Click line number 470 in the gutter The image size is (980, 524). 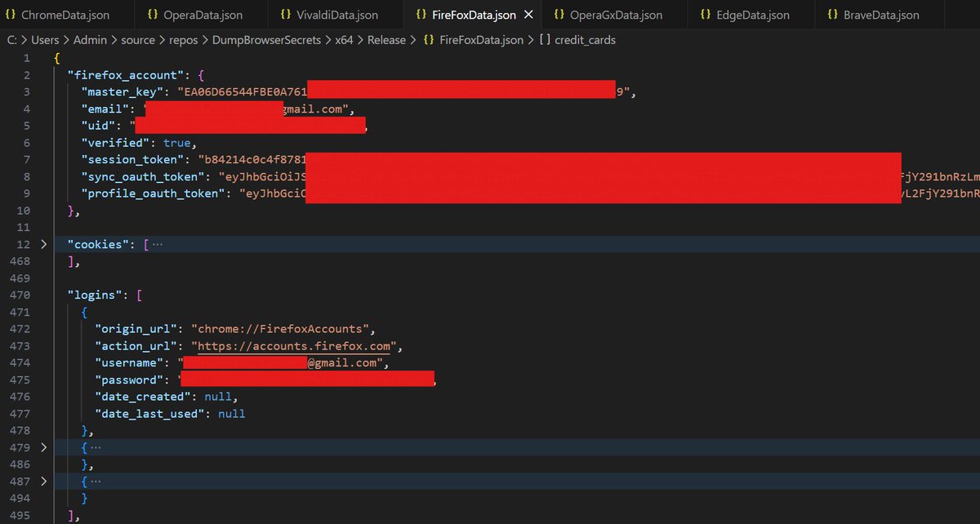coord(20,295)
